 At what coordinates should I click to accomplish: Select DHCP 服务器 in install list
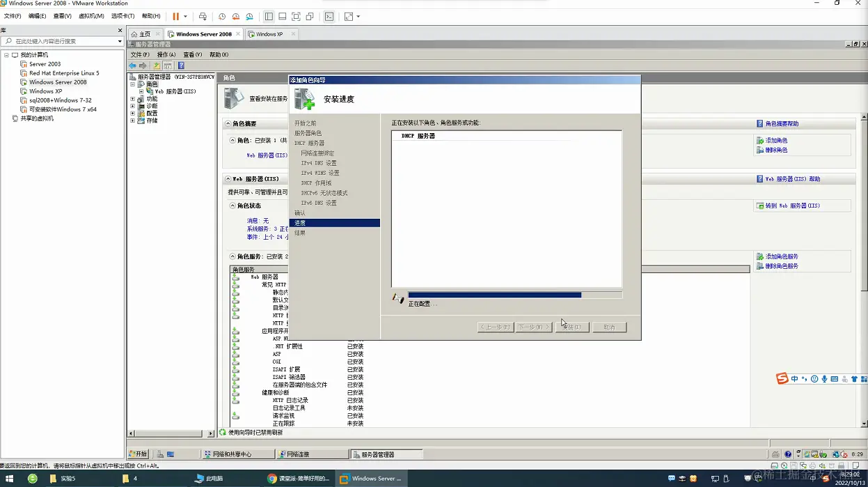(418, 136)
